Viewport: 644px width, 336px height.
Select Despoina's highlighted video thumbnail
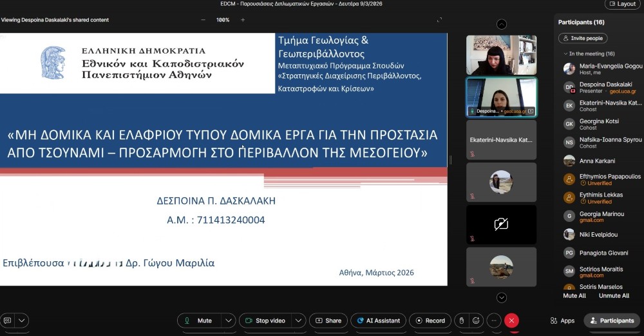[x=501, y=97]
